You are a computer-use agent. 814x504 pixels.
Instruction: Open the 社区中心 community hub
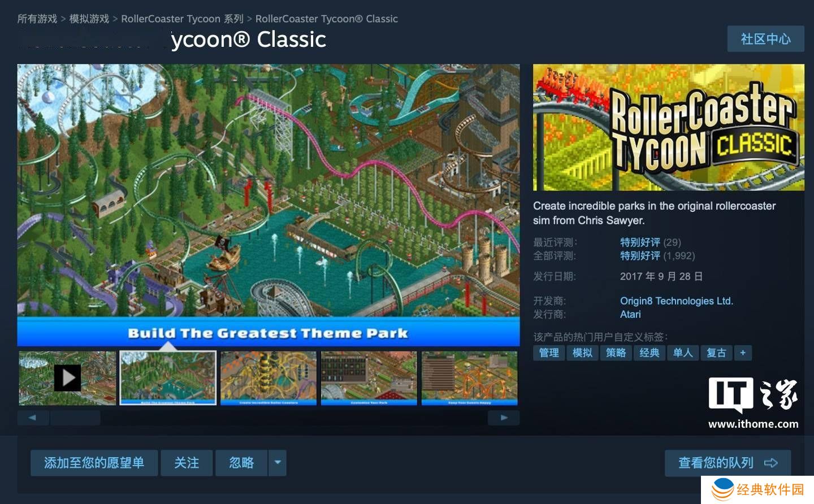point(765,39)
